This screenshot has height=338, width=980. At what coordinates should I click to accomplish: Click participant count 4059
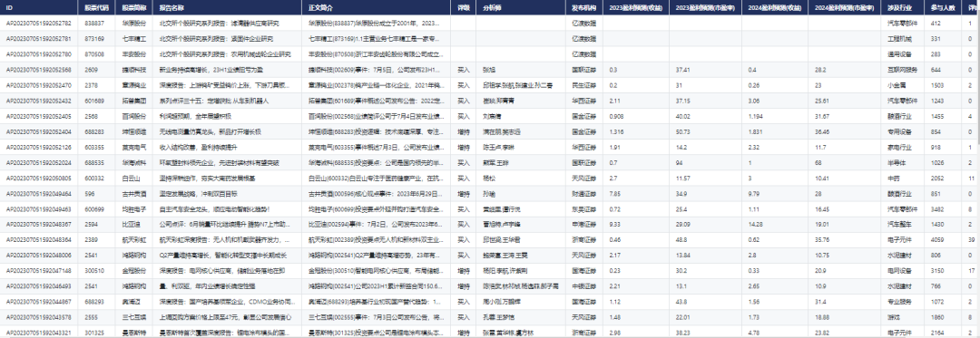pos(936,241)
